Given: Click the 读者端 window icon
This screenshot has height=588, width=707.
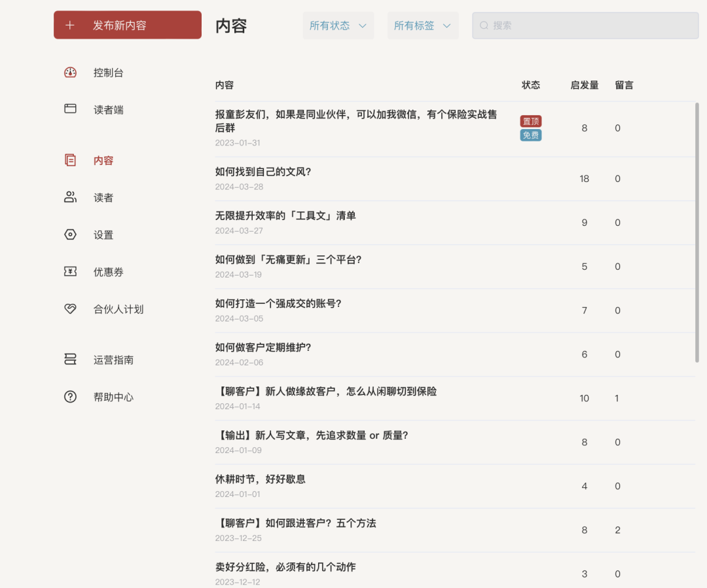Looking at the screenshot, I should (70, 109).
